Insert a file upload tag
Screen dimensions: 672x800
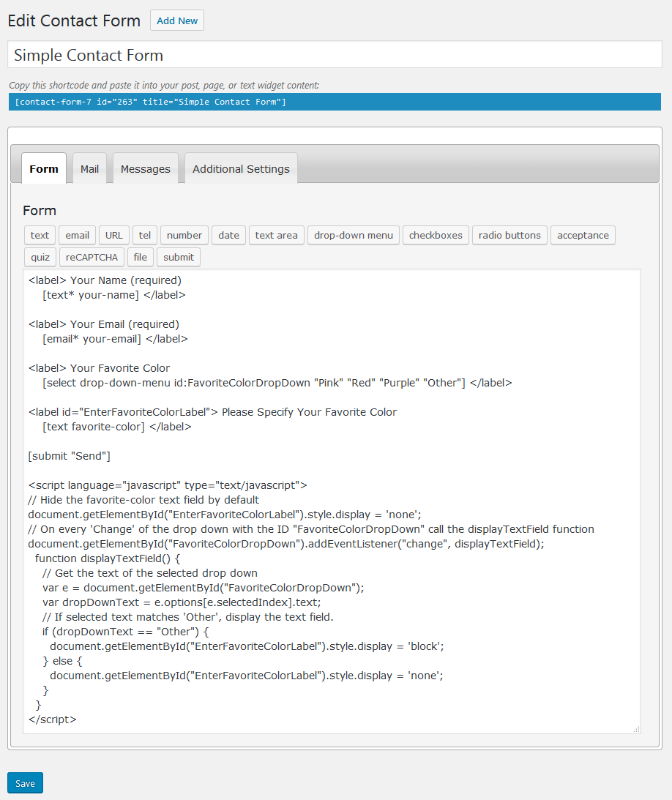click(x=141, y=257)
